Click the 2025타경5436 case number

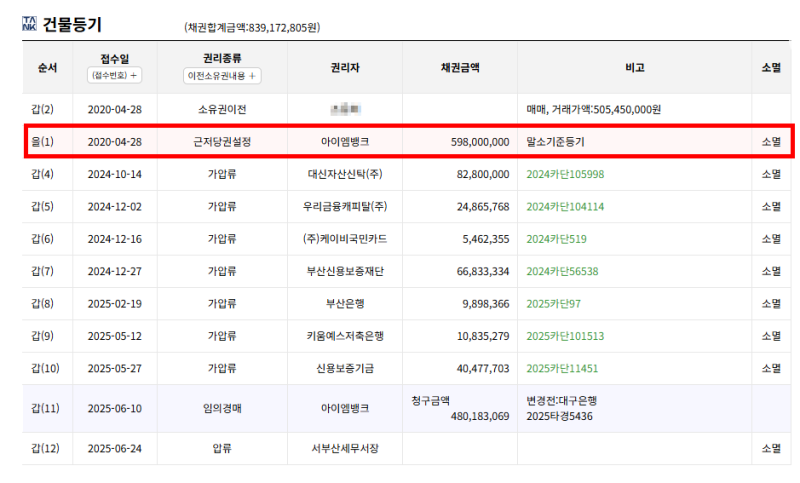point(559,417)
